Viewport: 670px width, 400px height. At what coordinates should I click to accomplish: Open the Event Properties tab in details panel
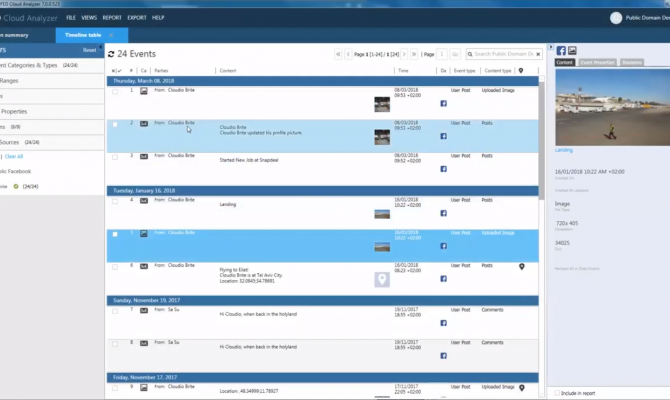click(597, 62)
